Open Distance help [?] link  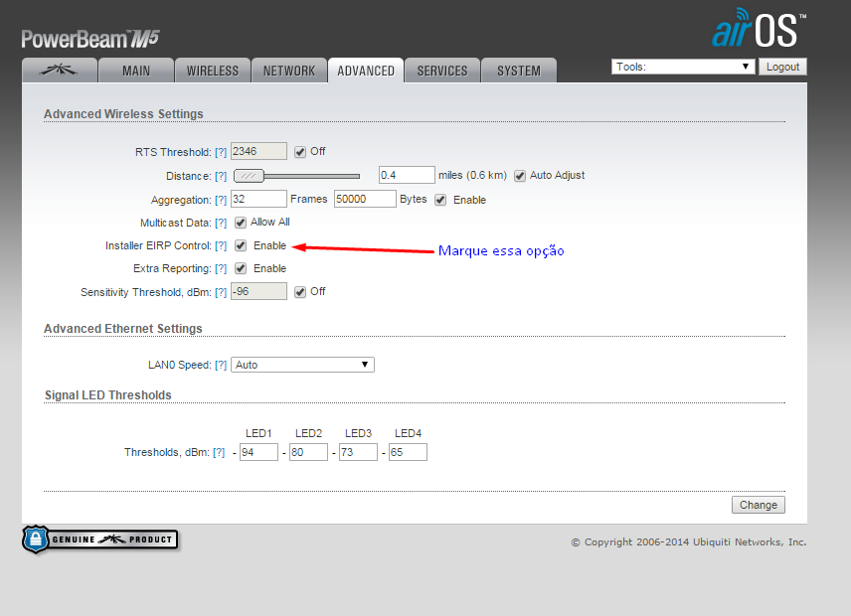tap(221, 176)
